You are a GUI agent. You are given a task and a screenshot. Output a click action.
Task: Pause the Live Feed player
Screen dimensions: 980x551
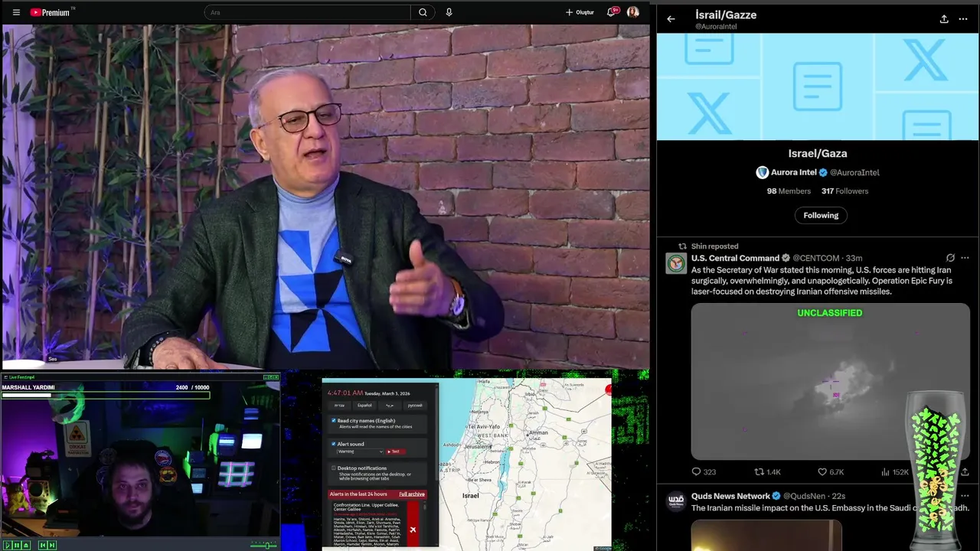point(17,545)
